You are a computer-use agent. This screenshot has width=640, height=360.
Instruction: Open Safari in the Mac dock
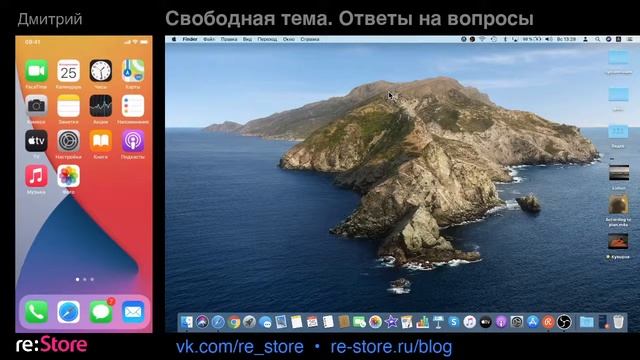218,322
